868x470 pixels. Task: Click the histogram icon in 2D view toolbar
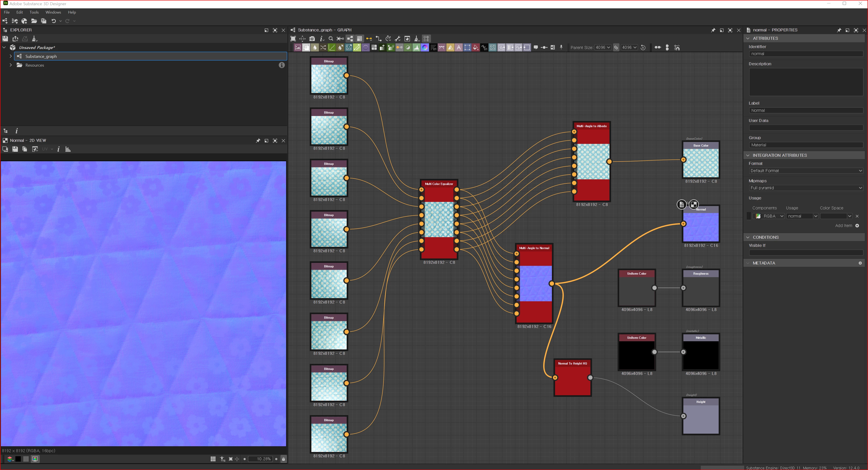[x=68, y=149]
